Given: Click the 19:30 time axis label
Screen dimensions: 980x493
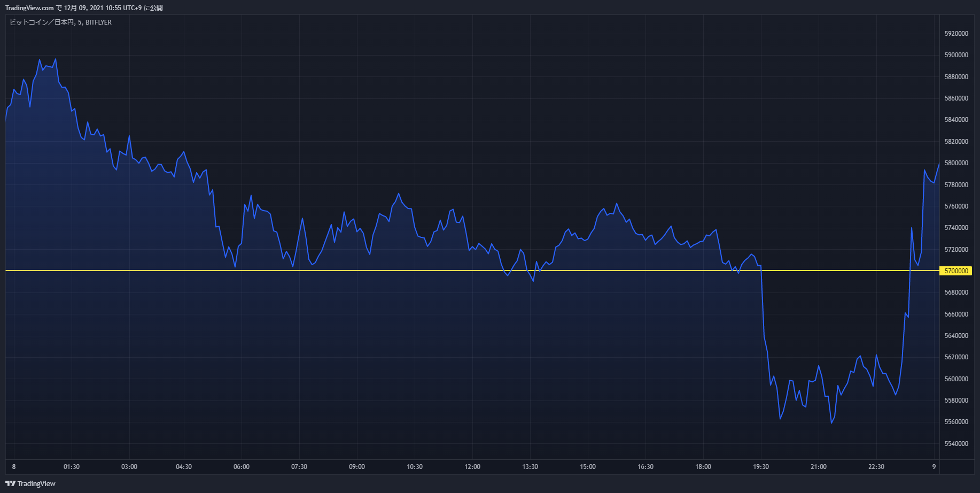Looking at the screenshot, I should coord(761,467).
